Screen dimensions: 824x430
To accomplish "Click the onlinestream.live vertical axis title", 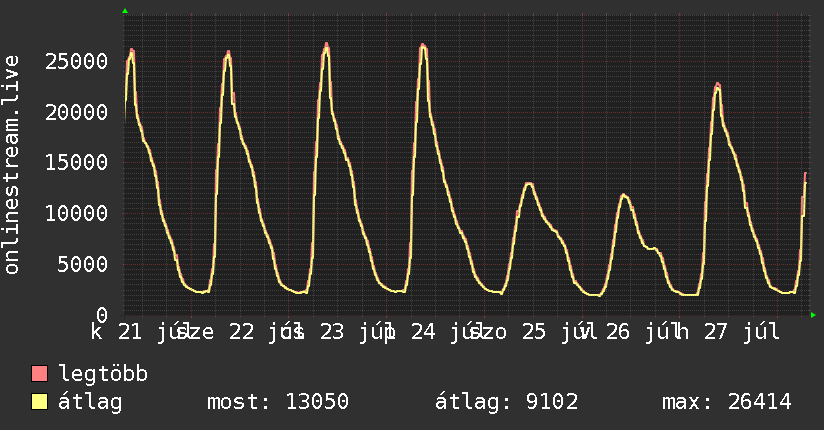I will coord(11,165).
